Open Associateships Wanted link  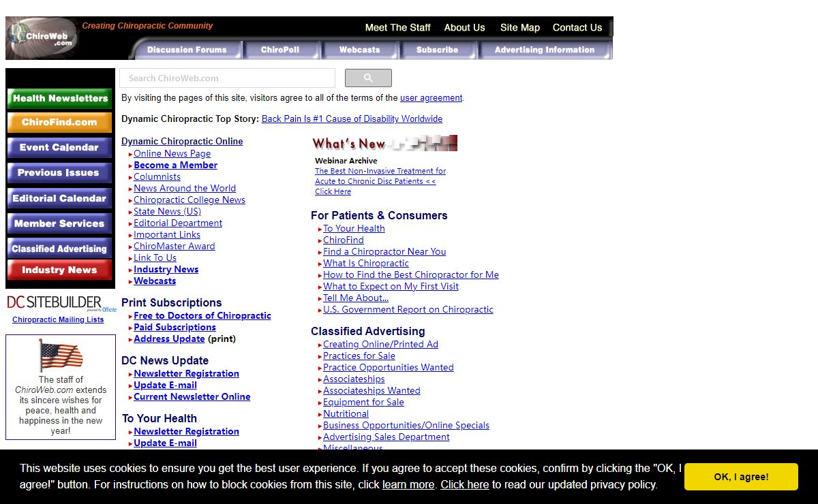[x=372, y=391]
